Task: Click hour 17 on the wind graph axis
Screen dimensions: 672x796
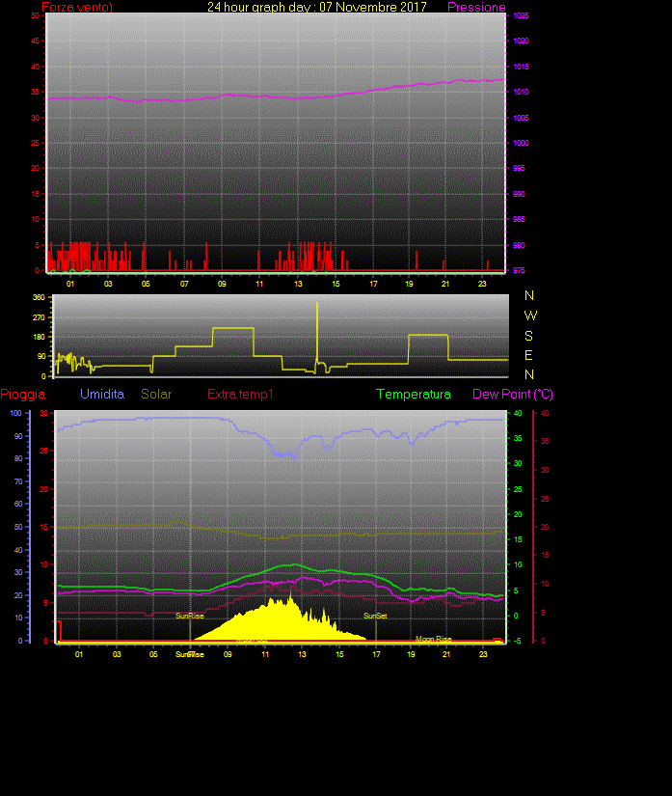Action: click(x=373, y=284)
